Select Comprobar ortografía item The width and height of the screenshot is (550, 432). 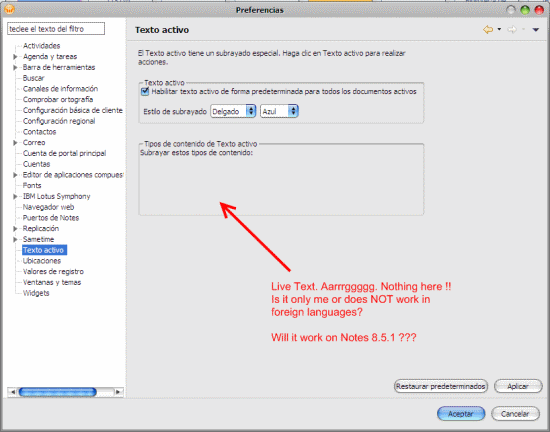point(58,100)
